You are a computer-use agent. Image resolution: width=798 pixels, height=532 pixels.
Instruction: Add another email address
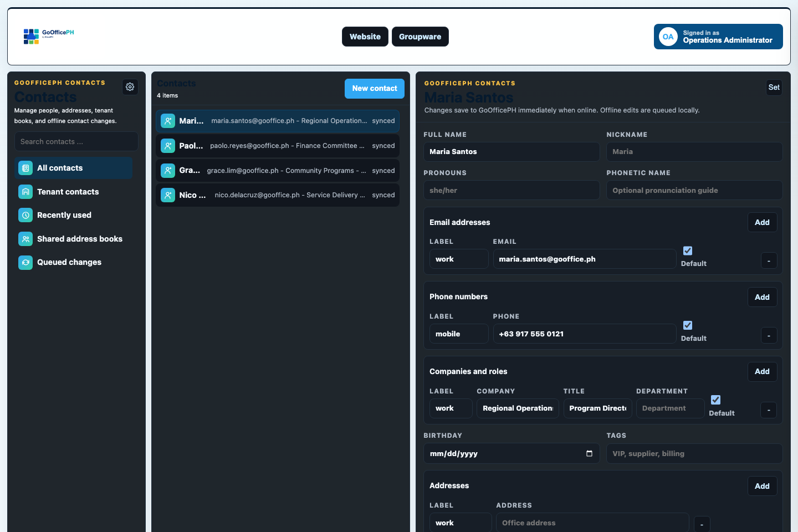762,222
